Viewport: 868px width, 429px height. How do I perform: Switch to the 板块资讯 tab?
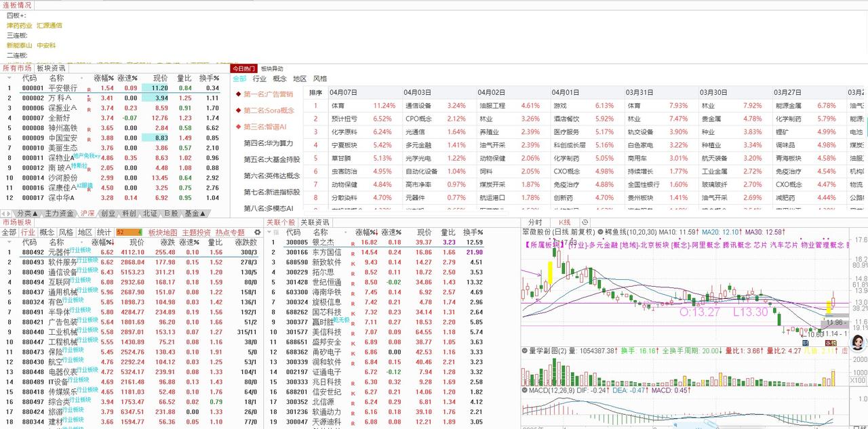(50, 67)
